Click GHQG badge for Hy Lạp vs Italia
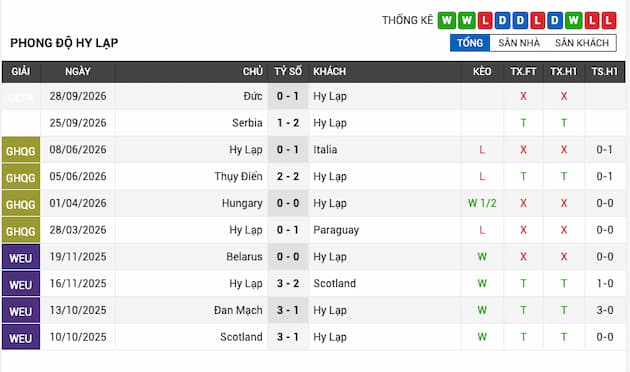630x372 pixels. point(20,150)
